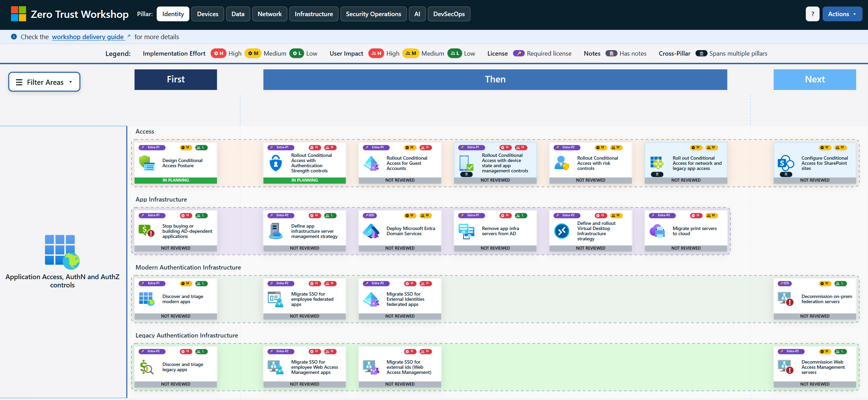The height and width of the screenshot is (400, 868).
Task: Open the Filter Areas dropdown
Action: click(44, 82)
